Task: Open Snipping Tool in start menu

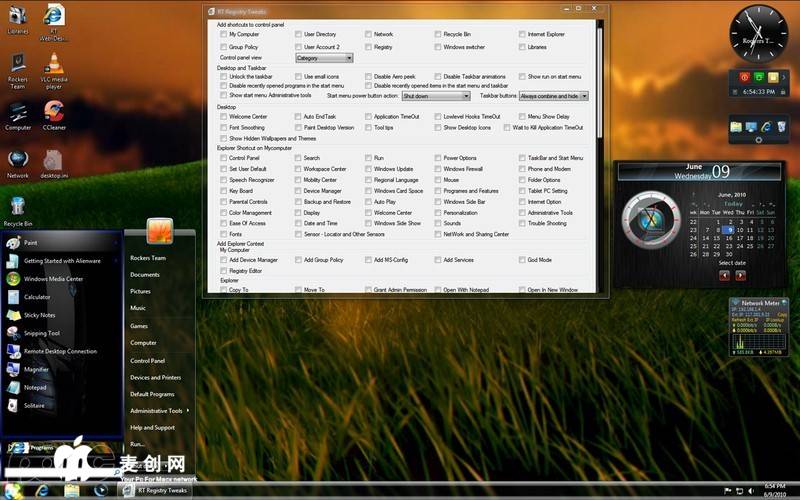Action: 41,333
